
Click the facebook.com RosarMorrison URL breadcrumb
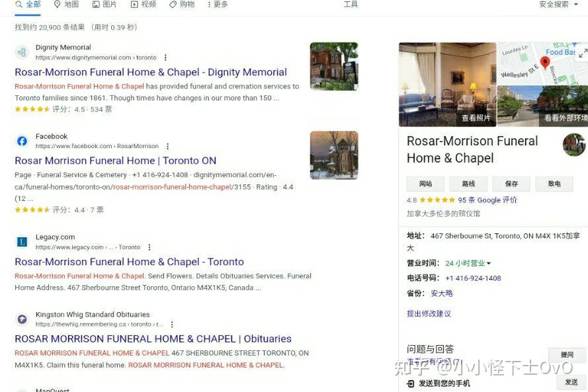click(97, 146)
